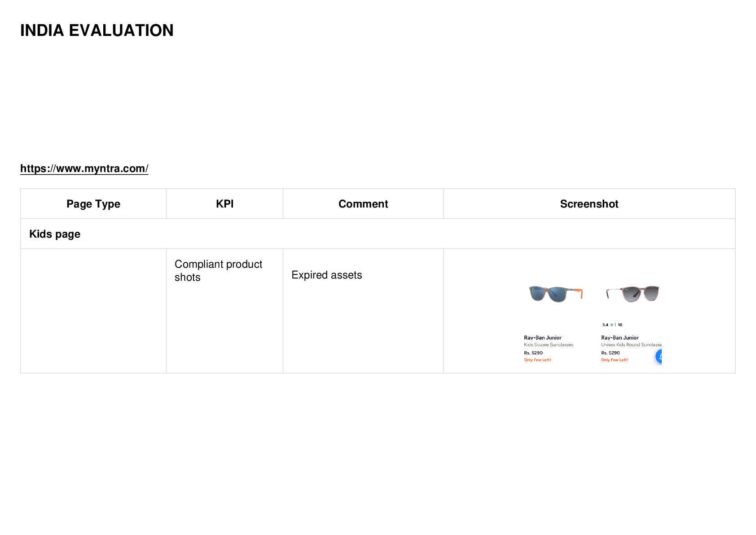Click the Comment column header

[363, 204]
